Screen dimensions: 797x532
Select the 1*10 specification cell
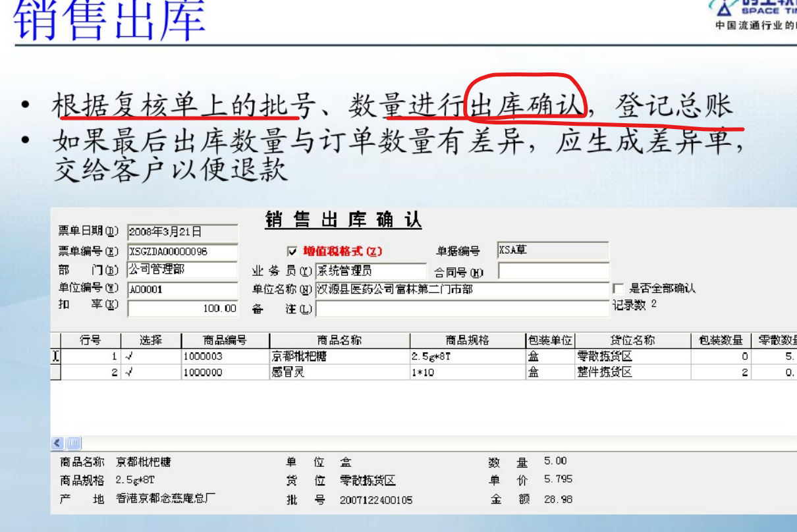(468, 372)
